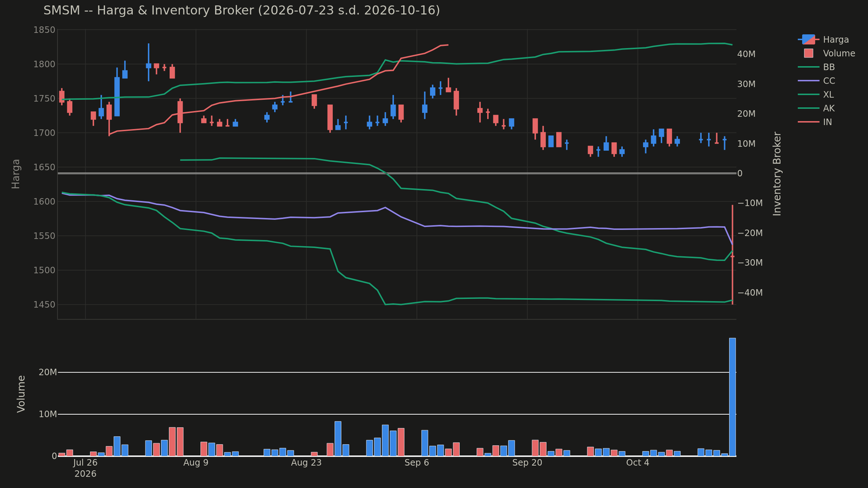Image resolution: width=868 pixels, height=488 pixels.
Task: Click the 1600 price axis label
Action: 44,202
